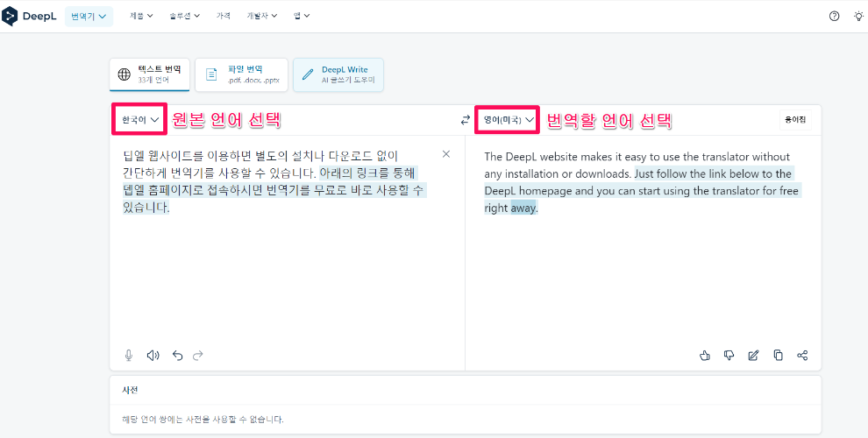Switch to the 텍스트 번역 tab
Screen dimensions: 868x438
[149, 74]
